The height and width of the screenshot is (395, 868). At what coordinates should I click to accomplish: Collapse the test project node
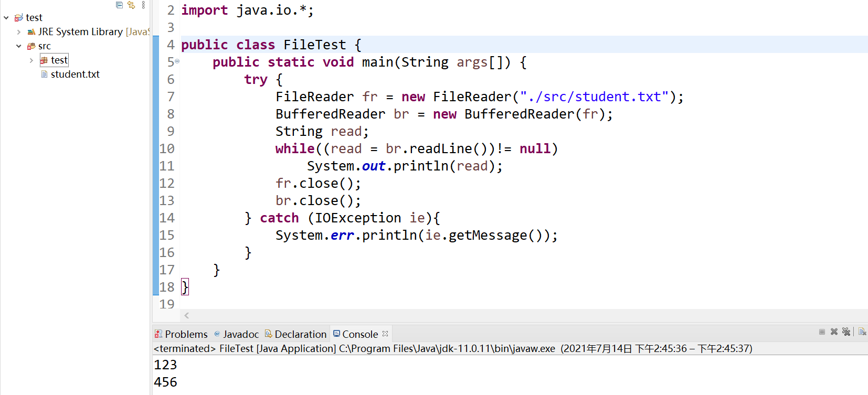tap(6, 18)
